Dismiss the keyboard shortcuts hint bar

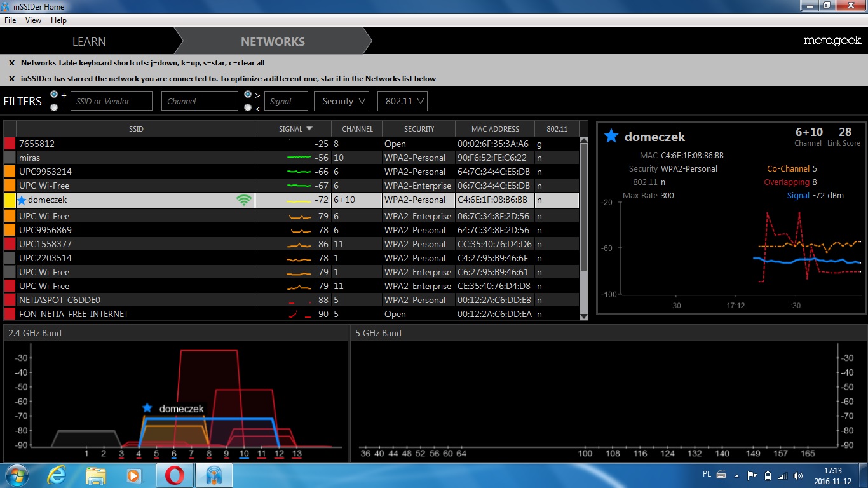[11, 63]
